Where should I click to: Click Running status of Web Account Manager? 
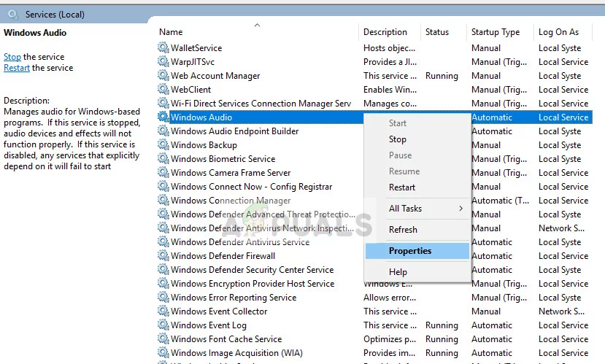point(442,76)
